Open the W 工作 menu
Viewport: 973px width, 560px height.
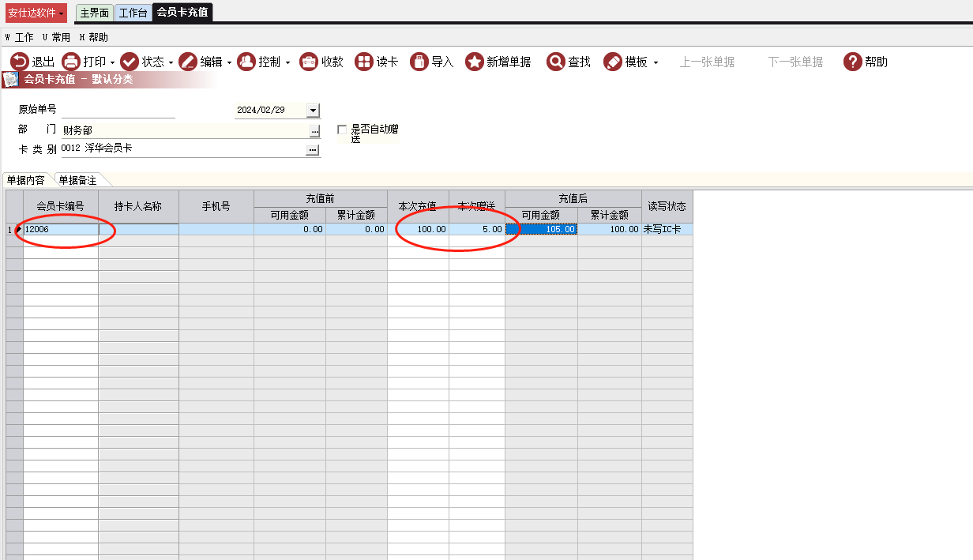(20, 37)
